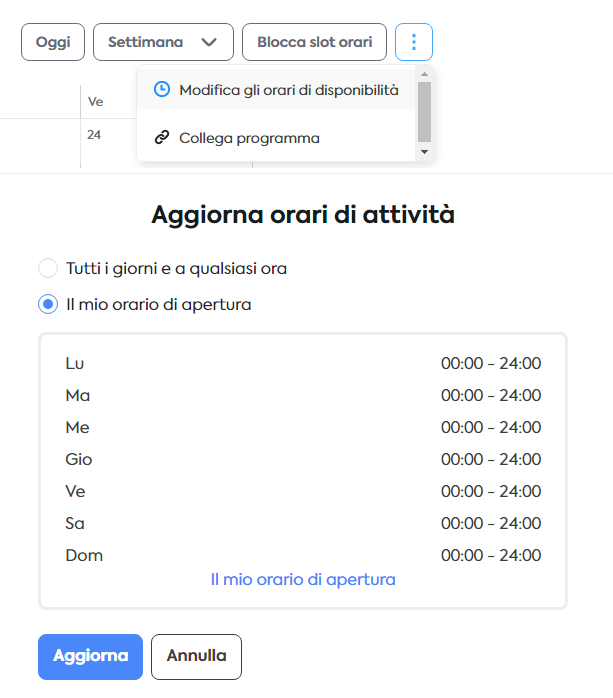Image resolution: width=613 pixels, height=698 pixels.
Task: Click the clock icon beside Modifica orari
Action: pos(162,89)
